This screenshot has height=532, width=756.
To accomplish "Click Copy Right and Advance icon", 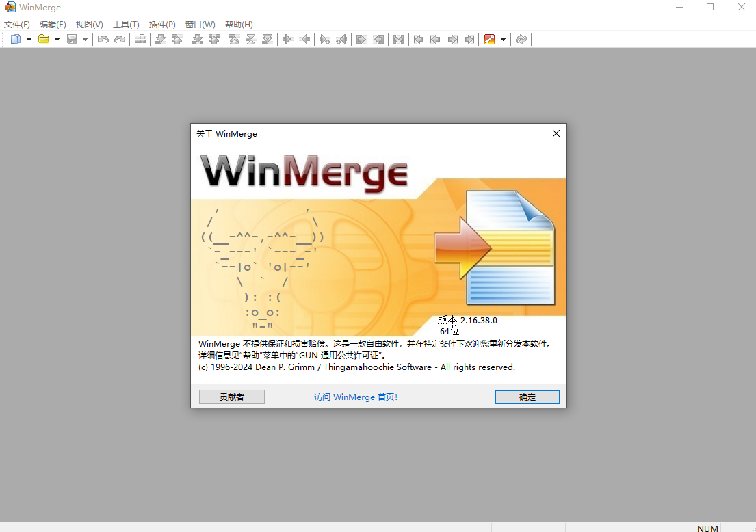I will point(324,40).
